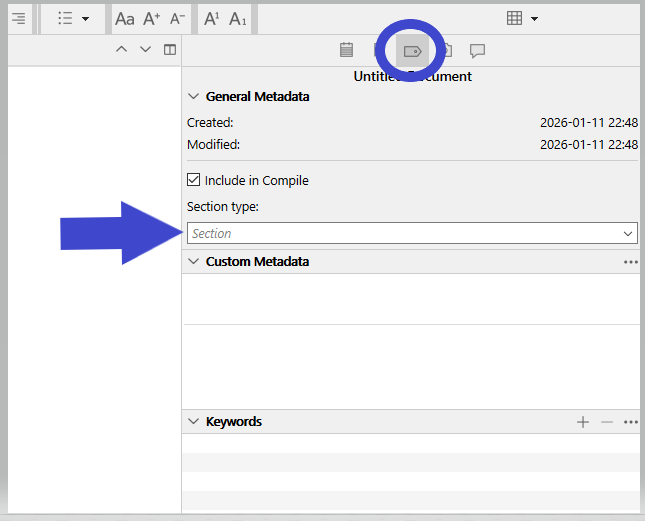The height and width of the screenshot is (521, 645).
Task: Switch to the Metadata tag tab
Action: [x=411, y=50]
